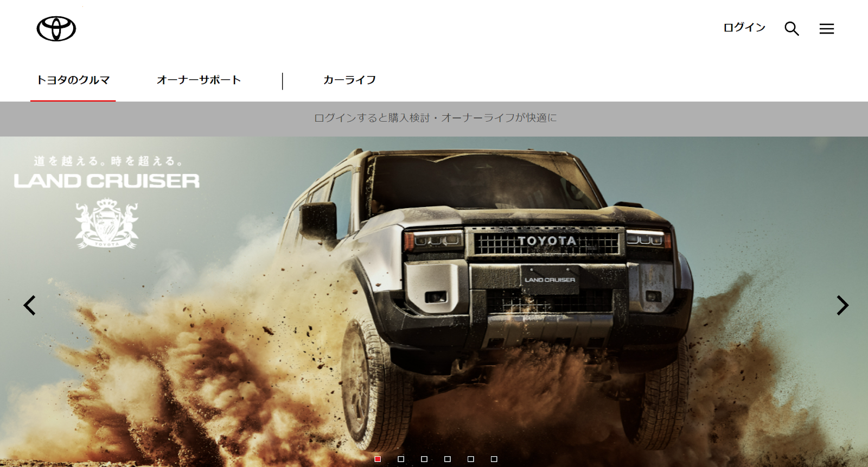Select the fourth carousel indicator dot
The height and width of the screenshot is (467, 868).
(448, 459)
